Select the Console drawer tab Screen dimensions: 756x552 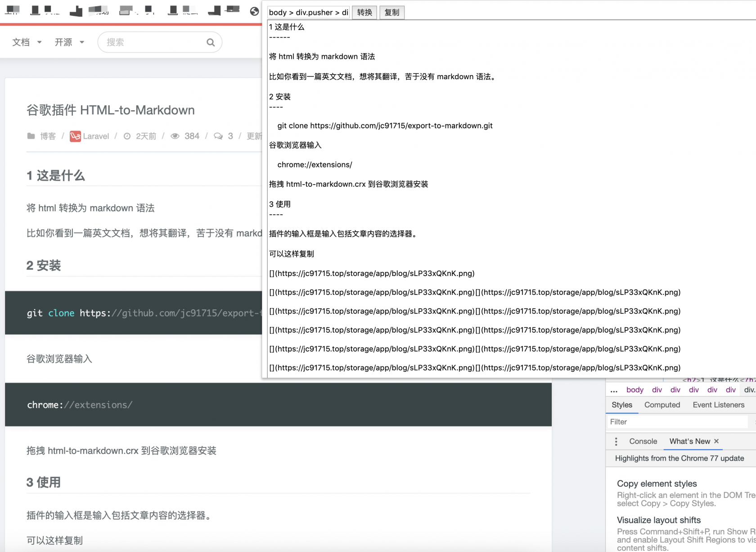click(x=643, y=441)
